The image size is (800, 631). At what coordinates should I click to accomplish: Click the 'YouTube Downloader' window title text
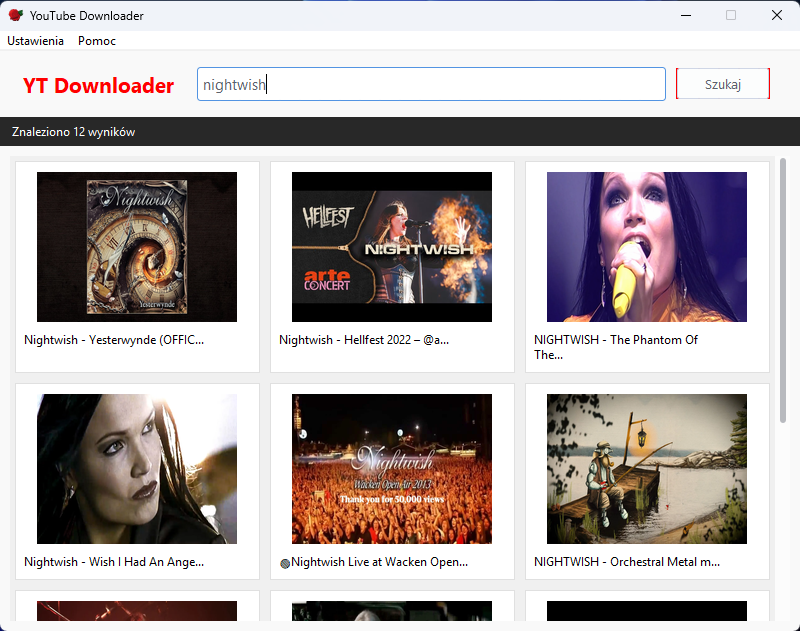pyautogui.click(x=87, y=16)
